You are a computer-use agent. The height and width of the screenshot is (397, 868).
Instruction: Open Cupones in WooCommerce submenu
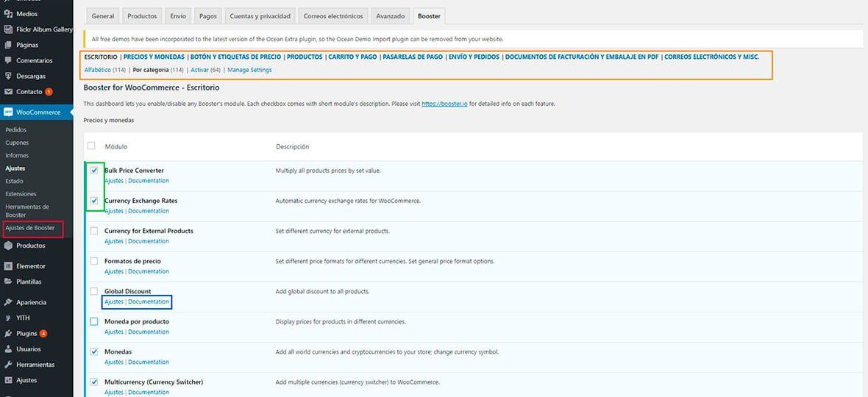coord(17,143)
